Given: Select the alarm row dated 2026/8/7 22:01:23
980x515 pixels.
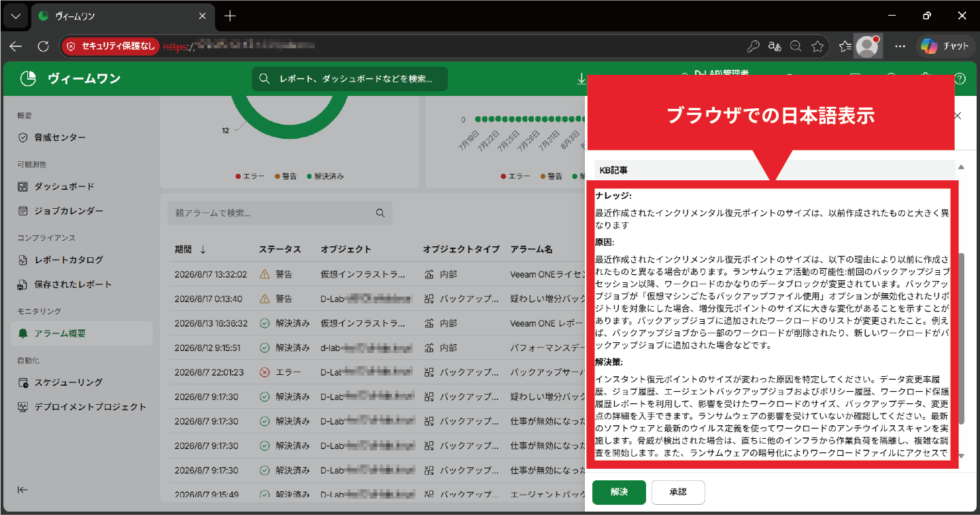Looking at the screenshot, I should (376, 373).
